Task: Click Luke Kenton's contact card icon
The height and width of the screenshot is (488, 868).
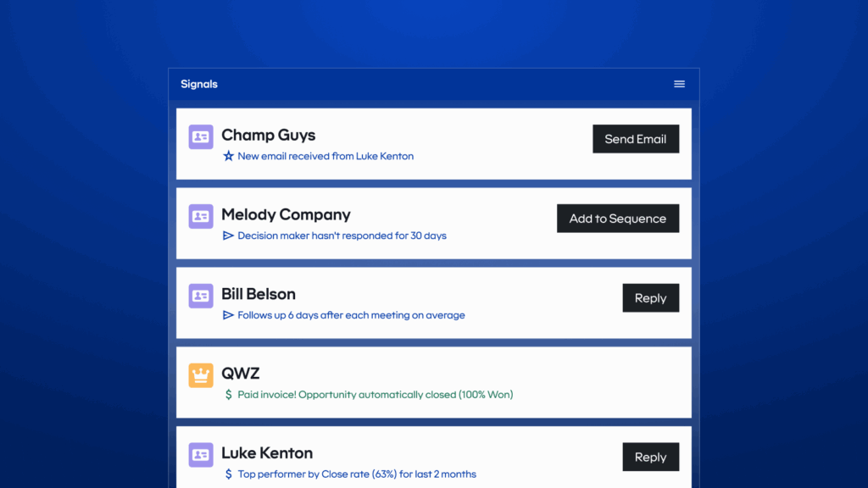Action: pyautogui.click(x=200, y=455)
